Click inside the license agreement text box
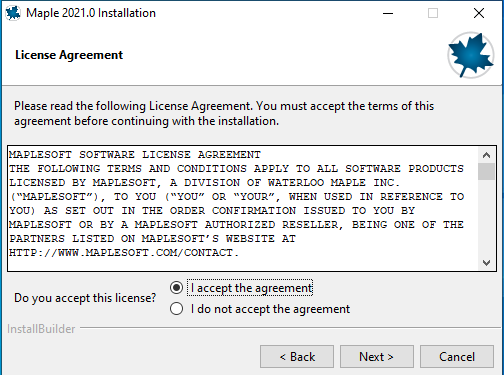504x375 pixels. [x=243, y=208]
